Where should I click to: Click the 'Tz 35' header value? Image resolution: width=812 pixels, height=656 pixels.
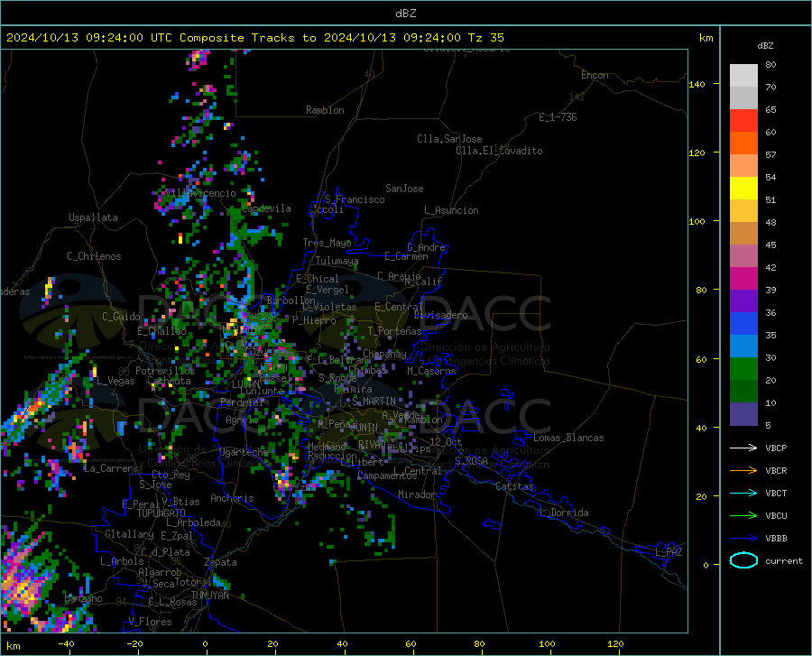485,38
